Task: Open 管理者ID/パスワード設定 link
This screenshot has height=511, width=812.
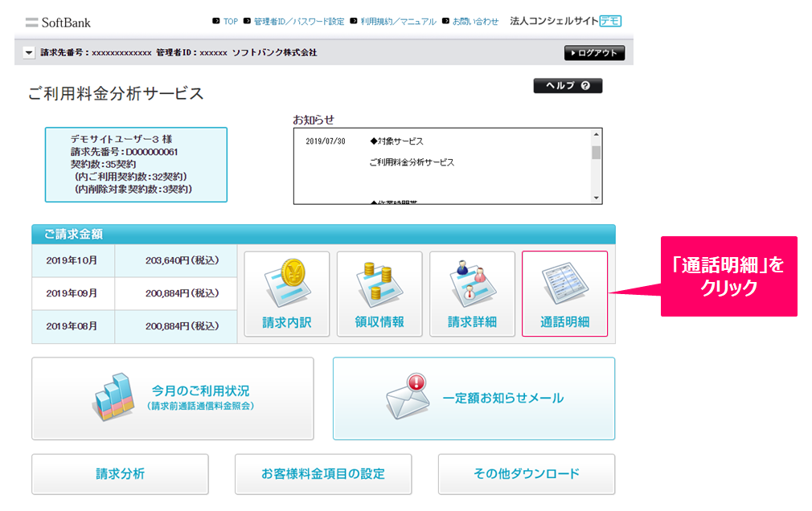Action: [x=299, y=21]
